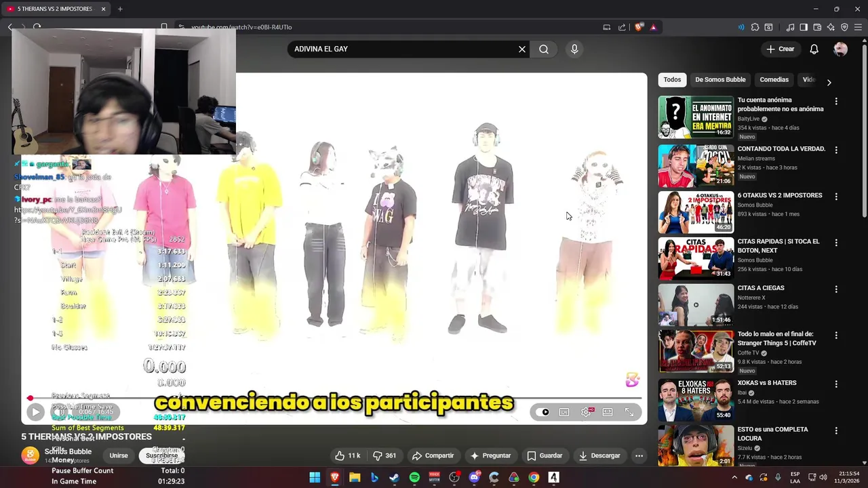
Task: Show hidden system tray icons
Action: point(734,477)
